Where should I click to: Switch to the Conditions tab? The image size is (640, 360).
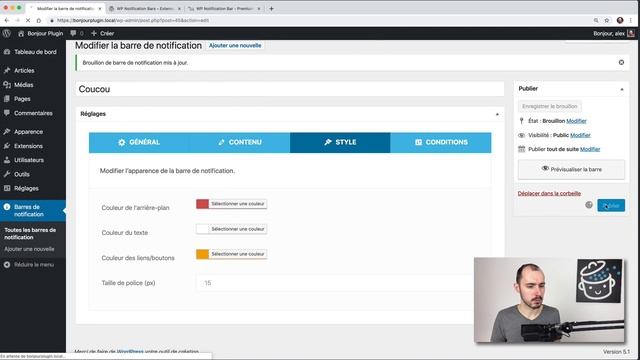441,142
